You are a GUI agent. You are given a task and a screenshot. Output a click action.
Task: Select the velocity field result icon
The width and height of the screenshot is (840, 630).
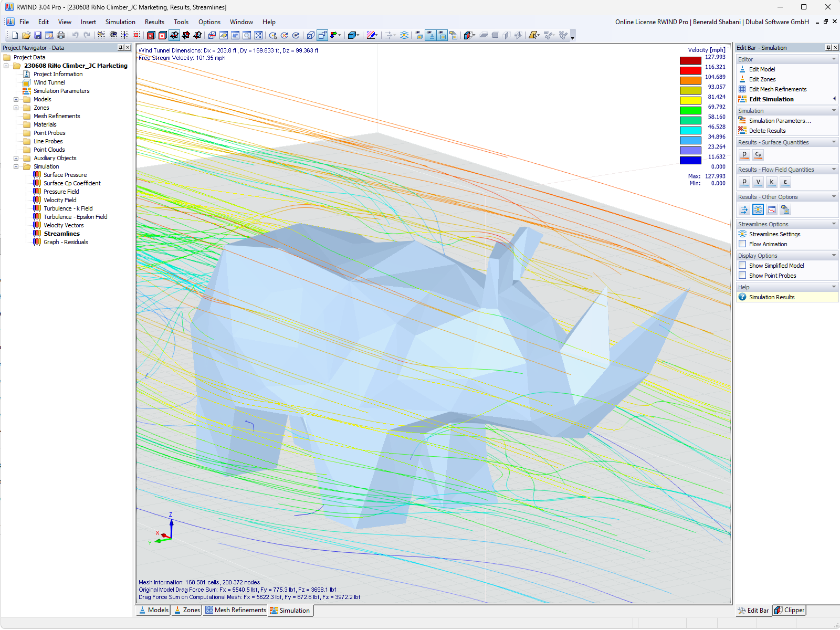coord(60,200)
